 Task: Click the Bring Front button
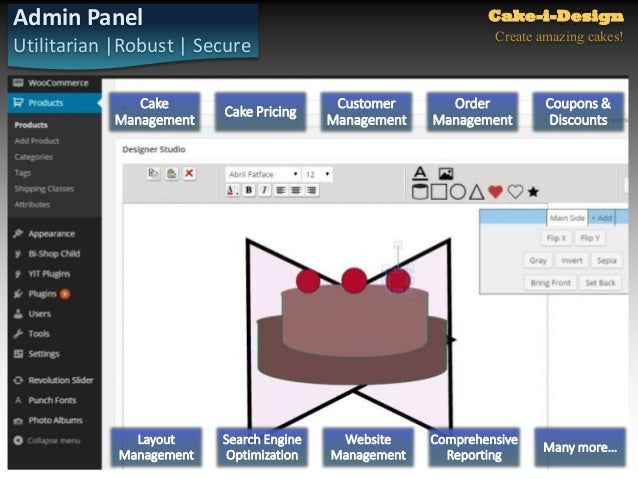[551, 283]
